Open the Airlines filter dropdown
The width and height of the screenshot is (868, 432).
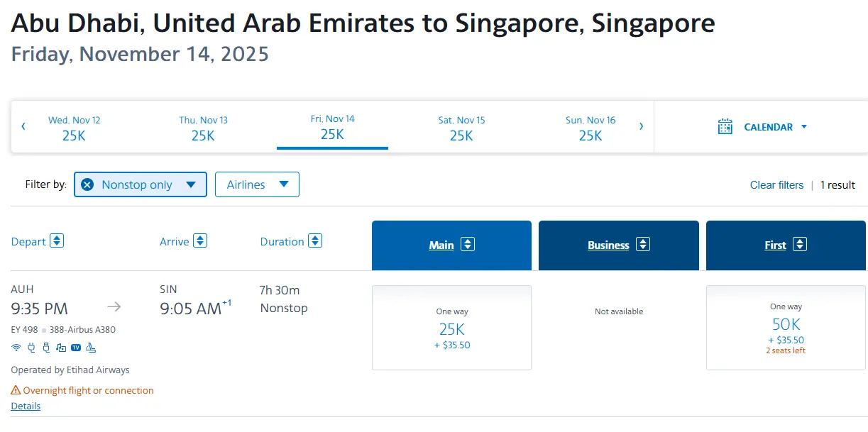(x=257, y=184)
